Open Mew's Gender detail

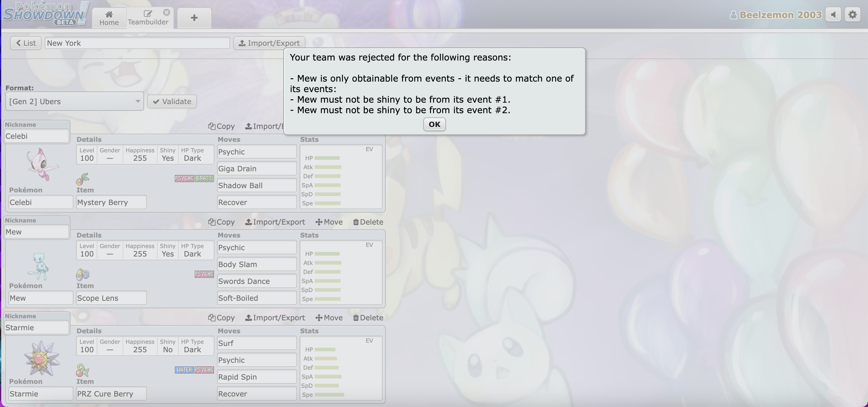click(110, 250)
